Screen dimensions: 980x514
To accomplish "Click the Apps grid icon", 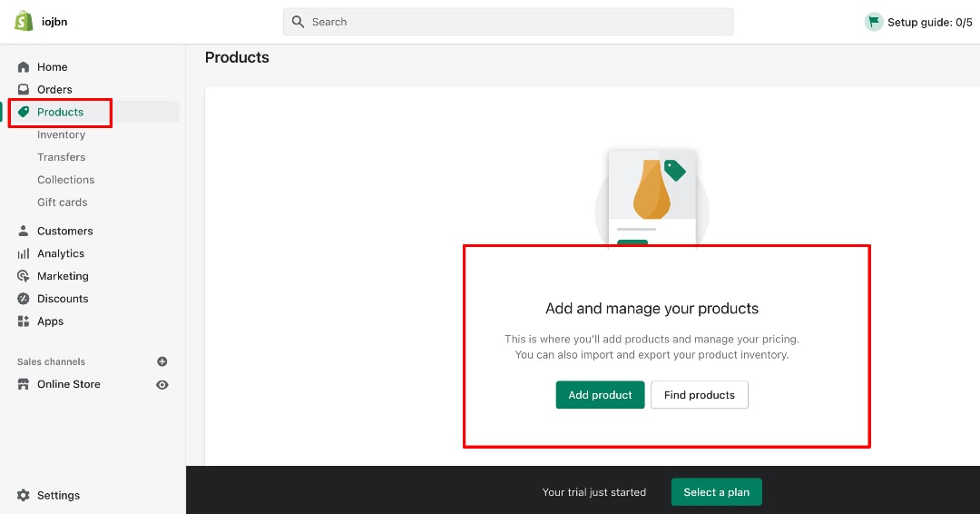I will coord(23,321).
